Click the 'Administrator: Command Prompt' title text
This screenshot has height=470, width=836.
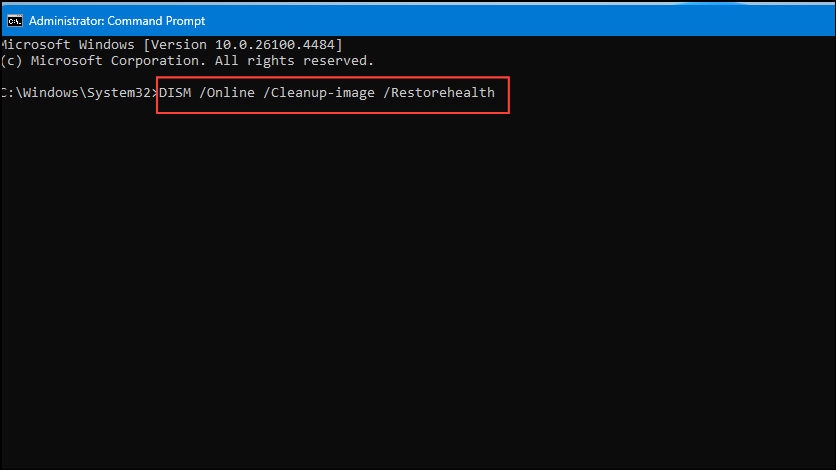click(117, 21)
